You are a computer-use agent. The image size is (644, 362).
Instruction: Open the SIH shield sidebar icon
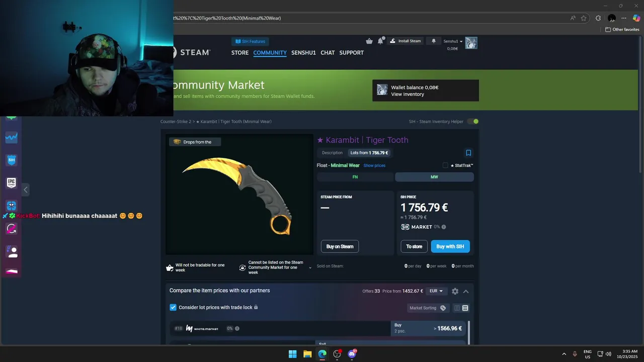11,160
